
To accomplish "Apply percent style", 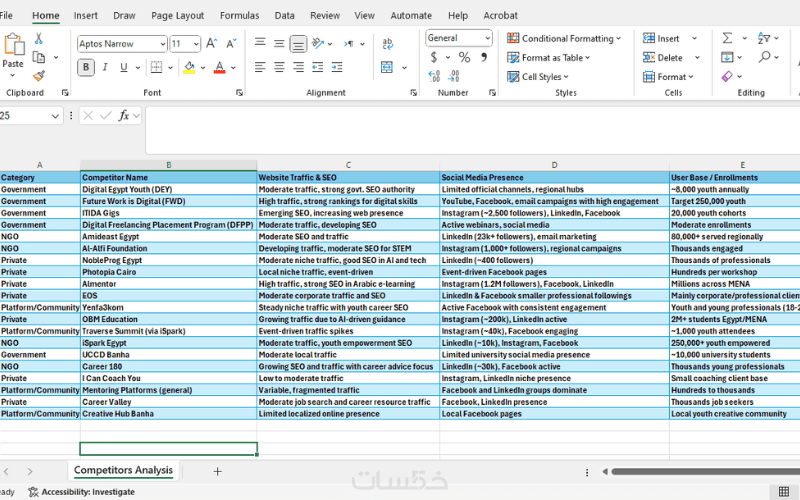I will [x=464, y=57].
